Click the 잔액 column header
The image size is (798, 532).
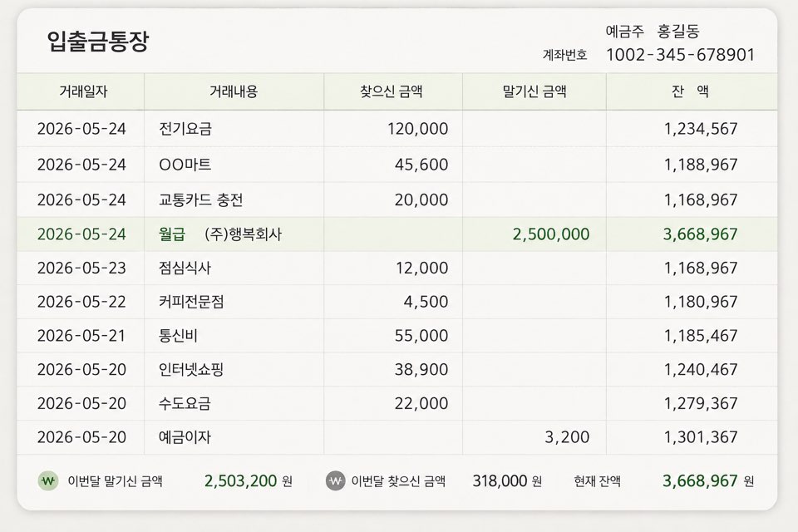pyautogui.click(x=691, y=91)
